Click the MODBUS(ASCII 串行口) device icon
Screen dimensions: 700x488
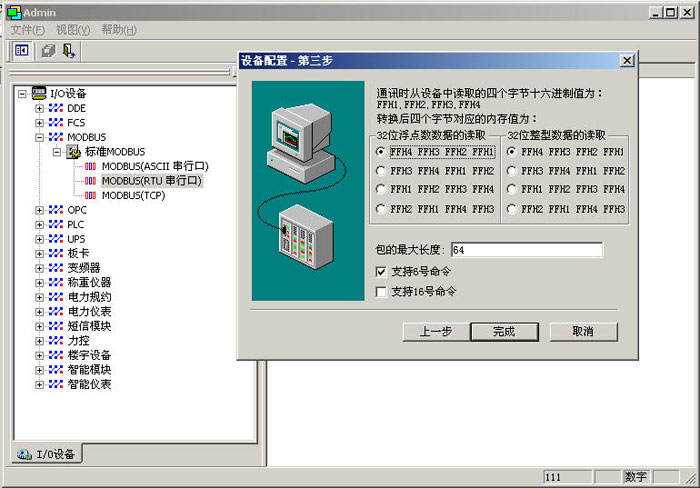pyautogui.click(x=90, y=166)
